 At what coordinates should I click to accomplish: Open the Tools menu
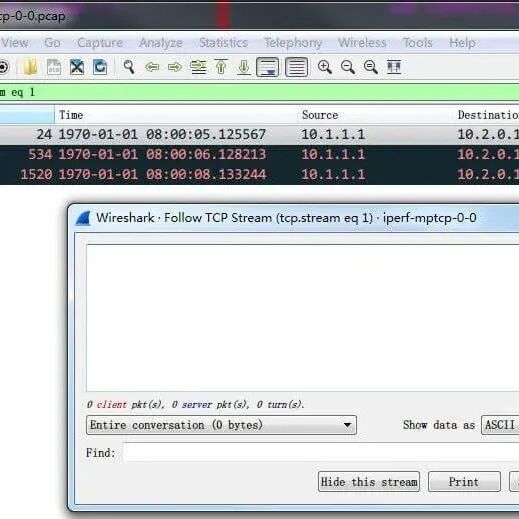(x=418, y=43)
